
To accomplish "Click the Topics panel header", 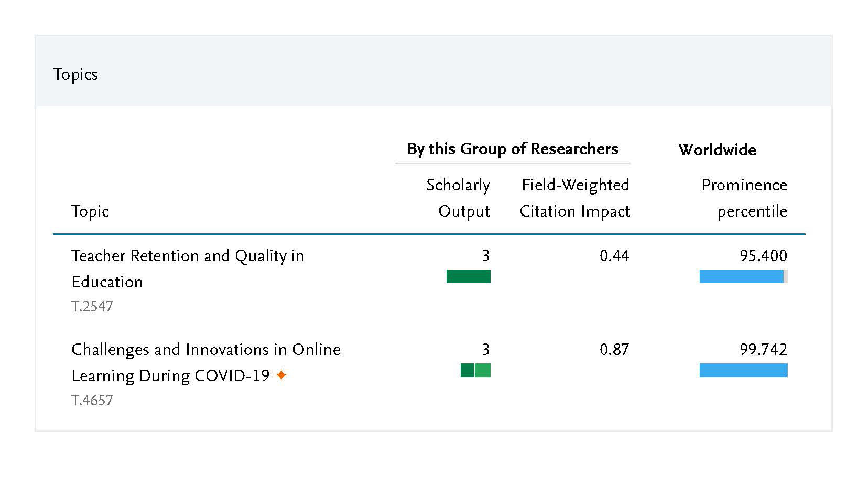I will (75, 74).
